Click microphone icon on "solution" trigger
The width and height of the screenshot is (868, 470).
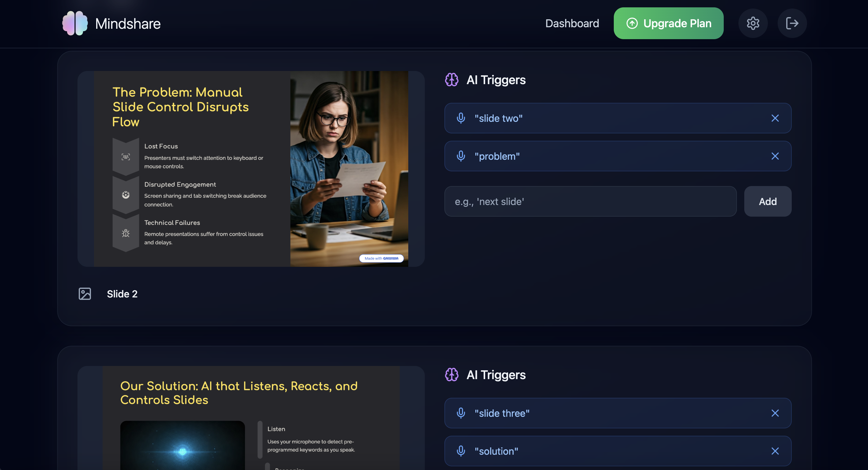click(x=461, y=451)
